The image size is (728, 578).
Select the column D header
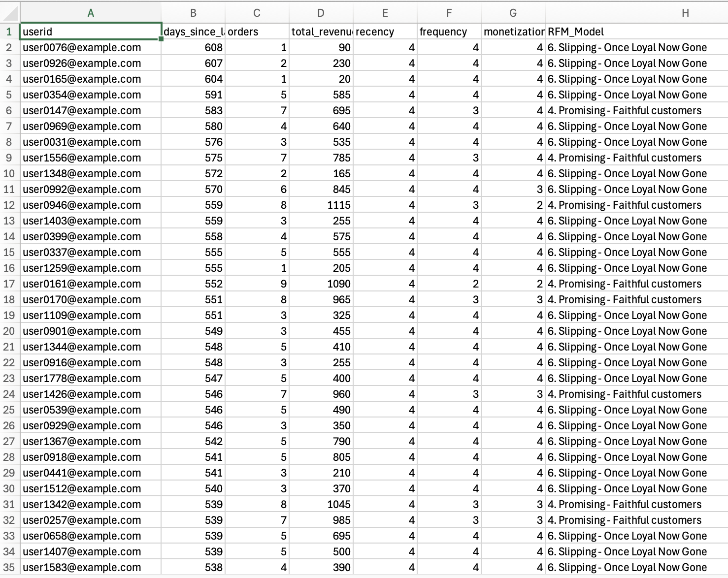[321, 13]
